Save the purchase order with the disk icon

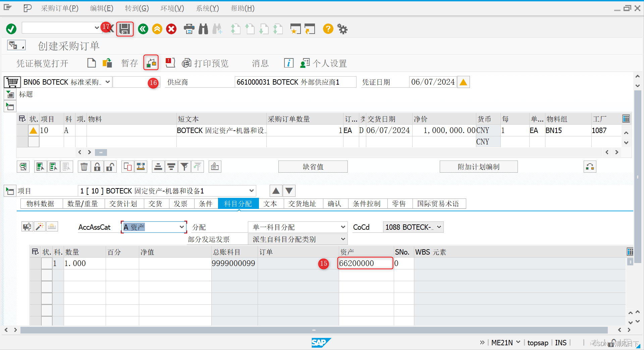(x=125, y=29)
